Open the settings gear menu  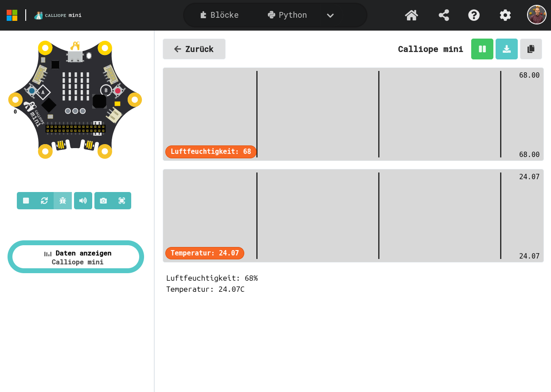tap(505, 15)
